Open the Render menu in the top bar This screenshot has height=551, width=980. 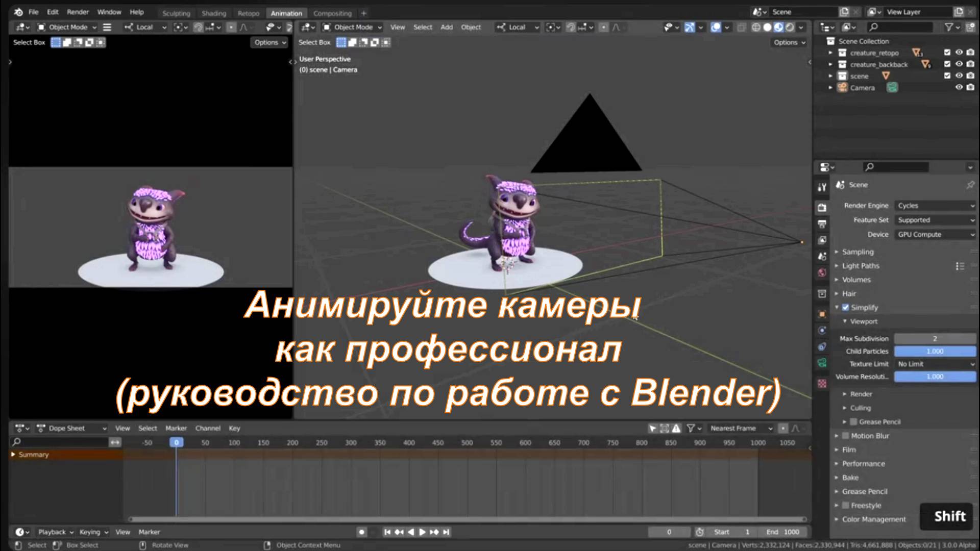pos(78,12)
